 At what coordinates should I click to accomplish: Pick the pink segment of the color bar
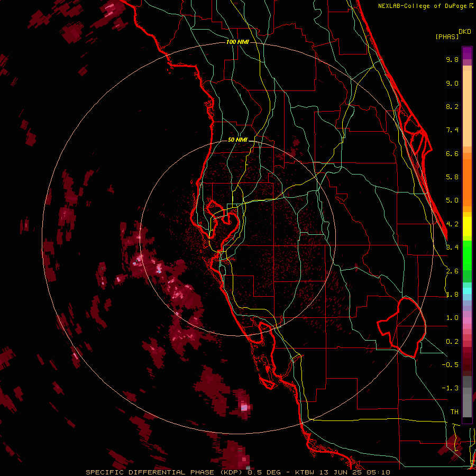coord(467,321)
